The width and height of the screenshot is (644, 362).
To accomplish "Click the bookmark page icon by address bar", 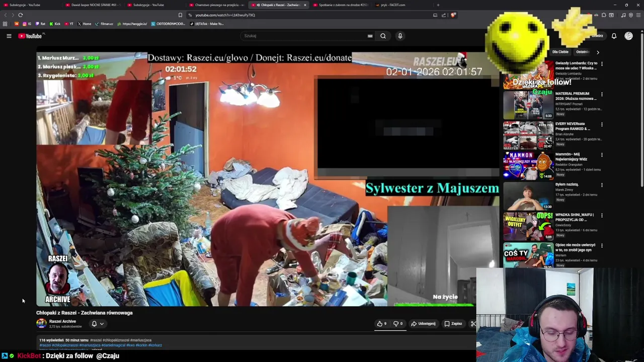I will point(180,15).
